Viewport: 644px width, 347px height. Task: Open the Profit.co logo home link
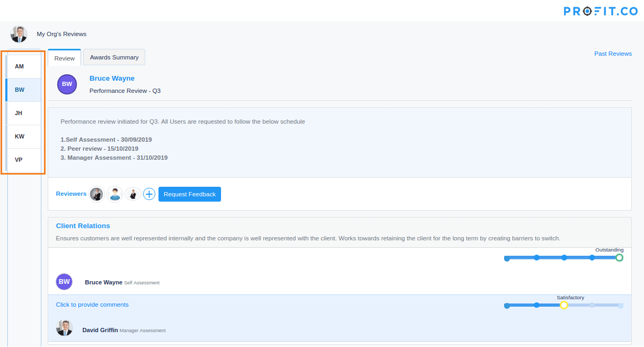tap(600, 11)
